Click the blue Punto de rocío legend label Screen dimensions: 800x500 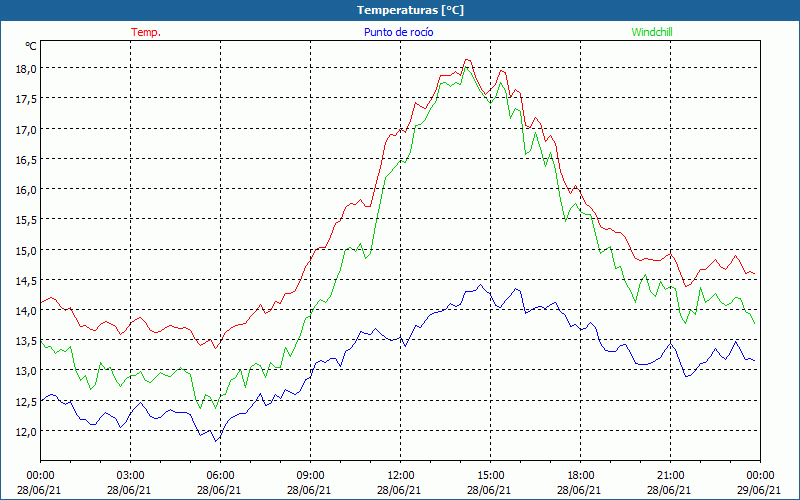(399, 32)
